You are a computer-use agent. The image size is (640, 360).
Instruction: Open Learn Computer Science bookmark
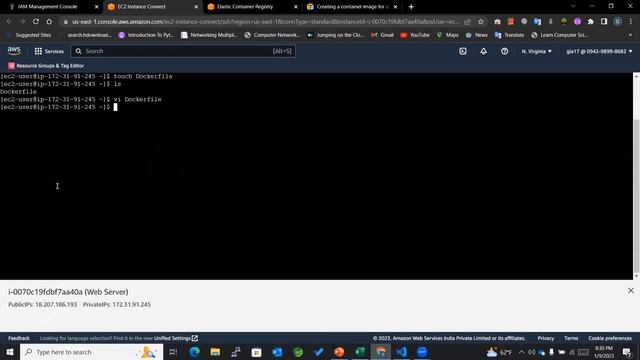click(560, 35)
